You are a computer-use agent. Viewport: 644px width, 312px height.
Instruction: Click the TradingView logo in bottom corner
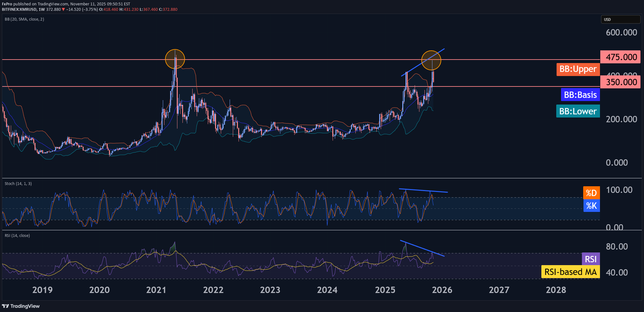coord(21,306)
